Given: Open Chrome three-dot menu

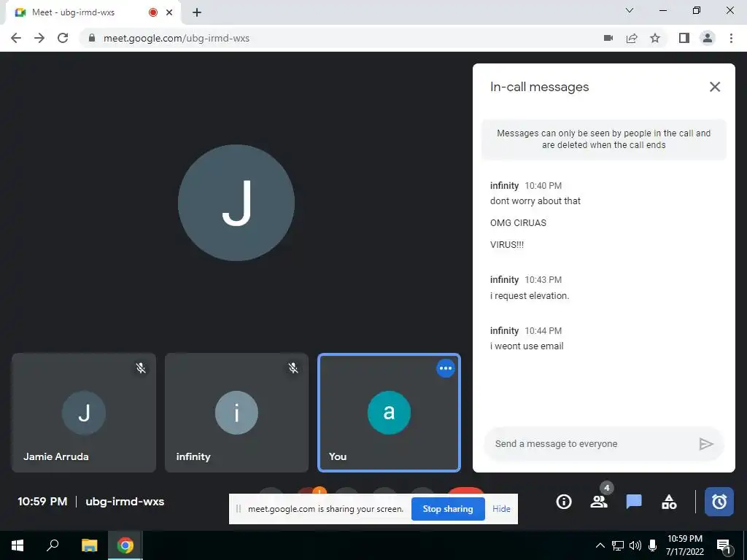Looking at the screenshot, I should click(x=731, y=38).
